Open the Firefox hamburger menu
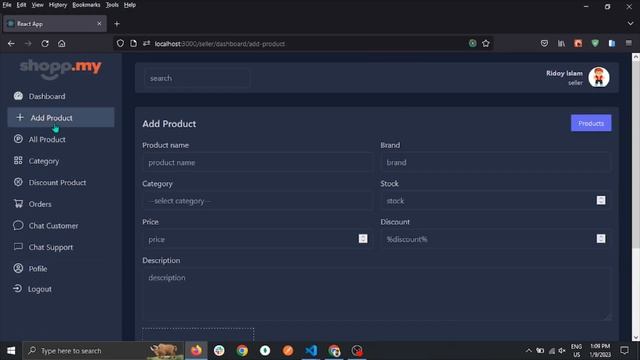 coord(629,43)
